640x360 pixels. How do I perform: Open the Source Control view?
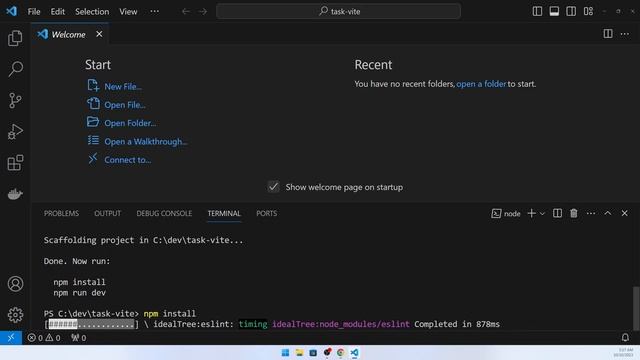click(15, 100)
